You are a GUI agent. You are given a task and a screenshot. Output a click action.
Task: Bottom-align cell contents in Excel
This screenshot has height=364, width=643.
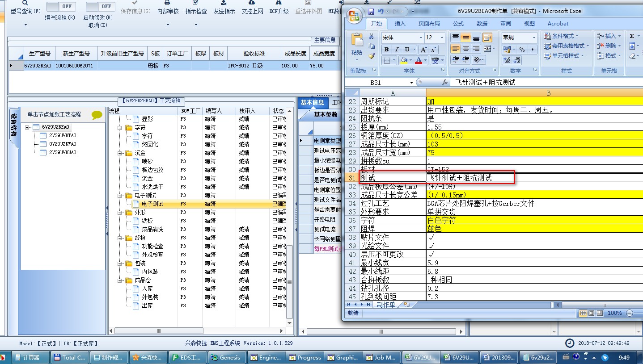tap(476, 38)
